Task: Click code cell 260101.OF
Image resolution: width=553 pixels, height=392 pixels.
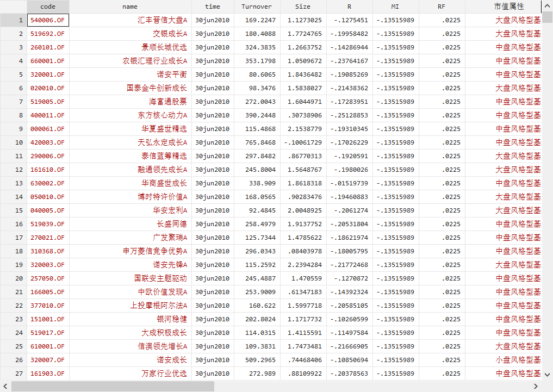Action: coord(48,47)
